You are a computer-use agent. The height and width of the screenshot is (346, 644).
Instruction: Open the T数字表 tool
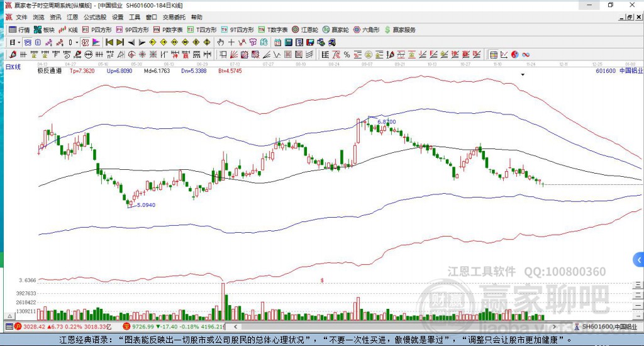tap(273, 30)
